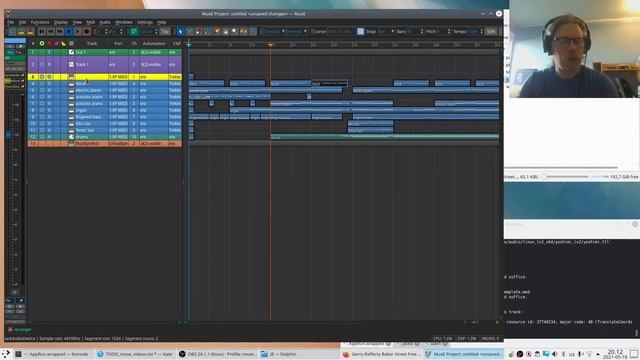
Task: Click the Out 1 track type icon
Action: 71,52
